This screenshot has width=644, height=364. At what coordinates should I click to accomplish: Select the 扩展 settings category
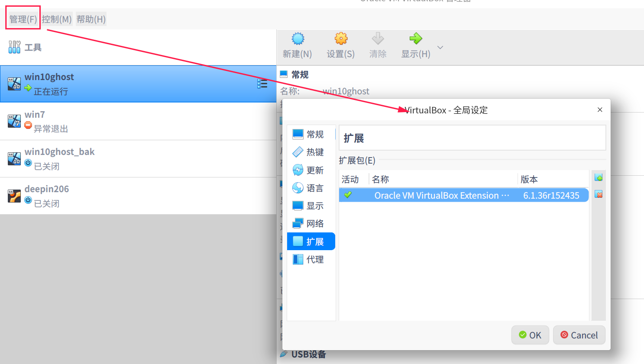click(311, 242)
